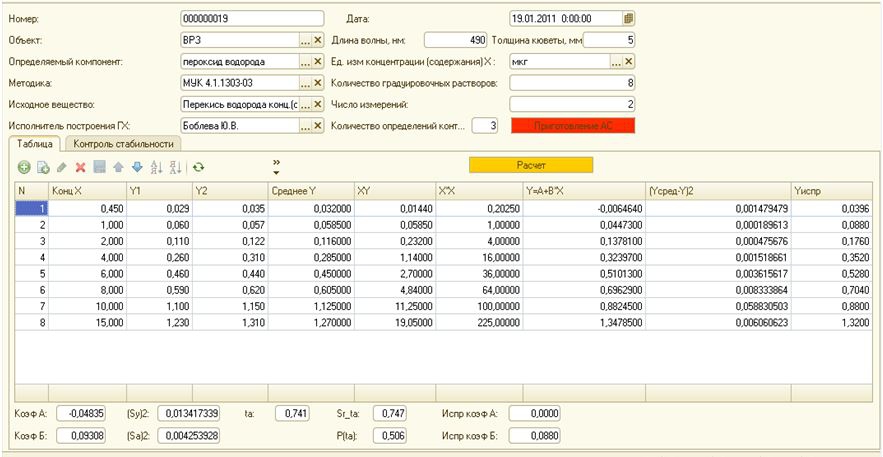Clear the Методика field

pos(318,83)
